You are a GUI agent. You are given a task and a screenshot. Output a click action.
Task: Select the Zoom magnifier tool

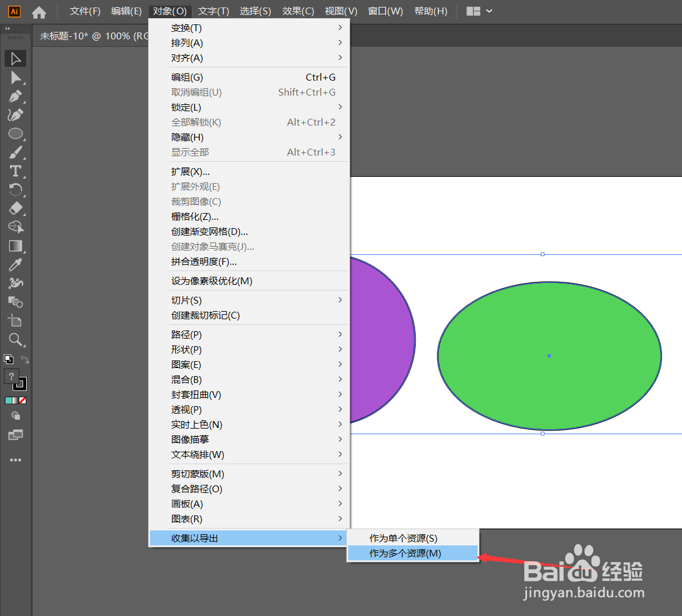click(16, 339)
